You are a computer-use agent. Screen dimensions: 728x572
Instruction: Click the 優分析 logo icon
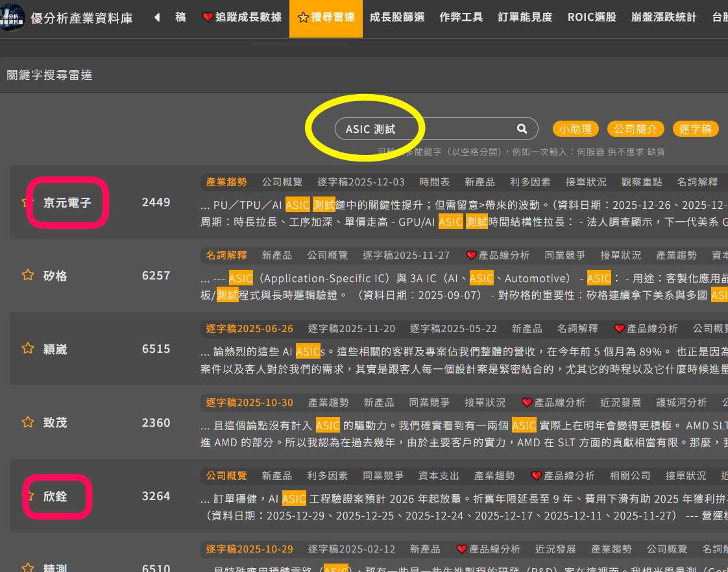[x=13, y=18]
